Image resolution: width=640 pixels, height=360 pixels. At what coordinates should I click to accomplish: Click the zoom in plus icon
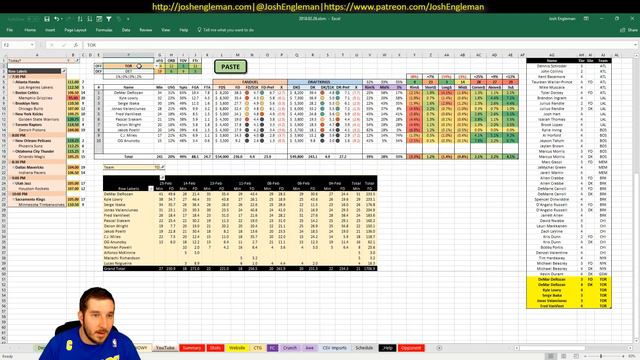623,356
